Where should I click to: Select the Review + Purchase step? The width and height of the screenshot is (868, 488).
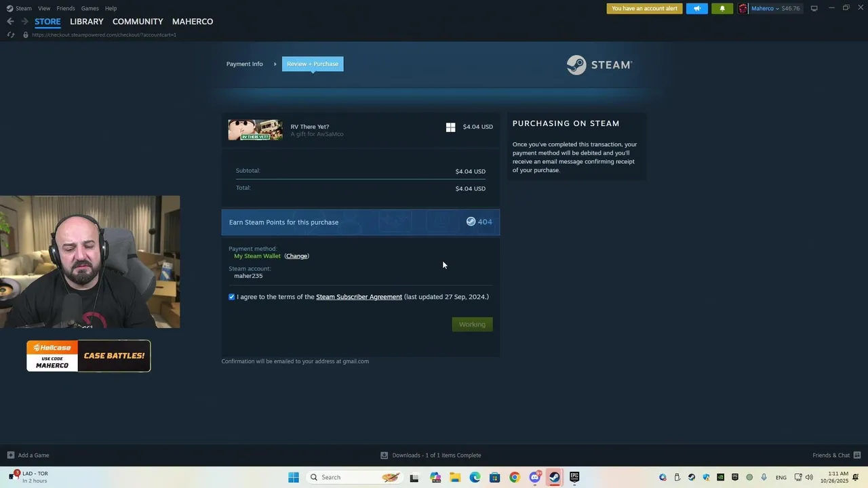tap(313, 64)
